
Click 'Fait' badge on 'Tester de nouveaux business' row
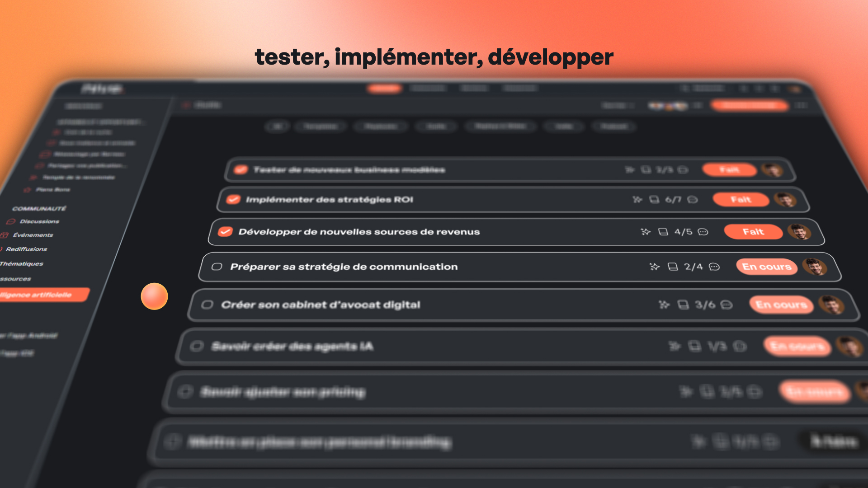[x=729, y=170]
